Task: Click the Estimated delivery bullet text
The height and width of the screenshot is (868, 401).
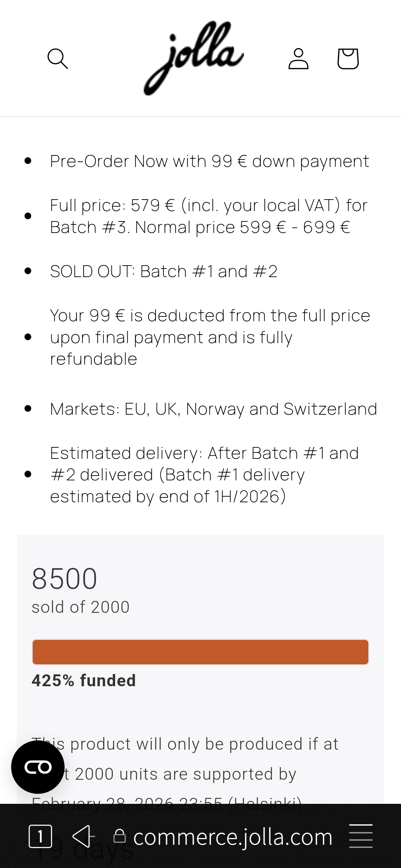Action: (x=204, y=474)
